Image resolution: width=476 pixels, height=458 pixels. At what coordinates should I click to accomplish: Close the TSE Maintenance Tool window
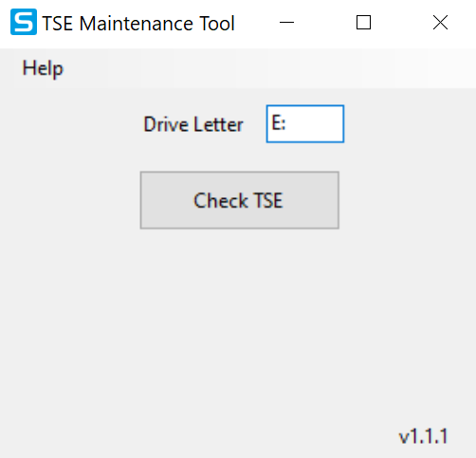[440, 23]
